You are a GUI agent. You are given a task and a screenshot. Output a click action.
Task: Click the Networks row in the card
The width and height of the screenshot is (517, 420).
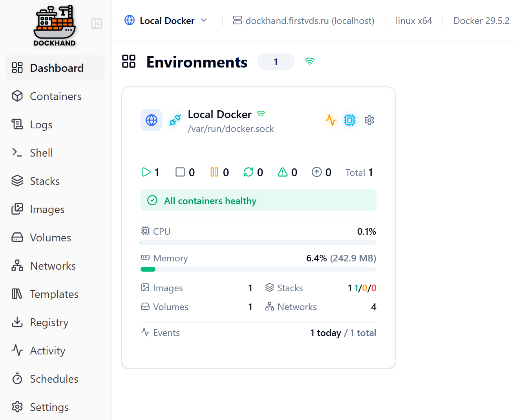point(321,307)
